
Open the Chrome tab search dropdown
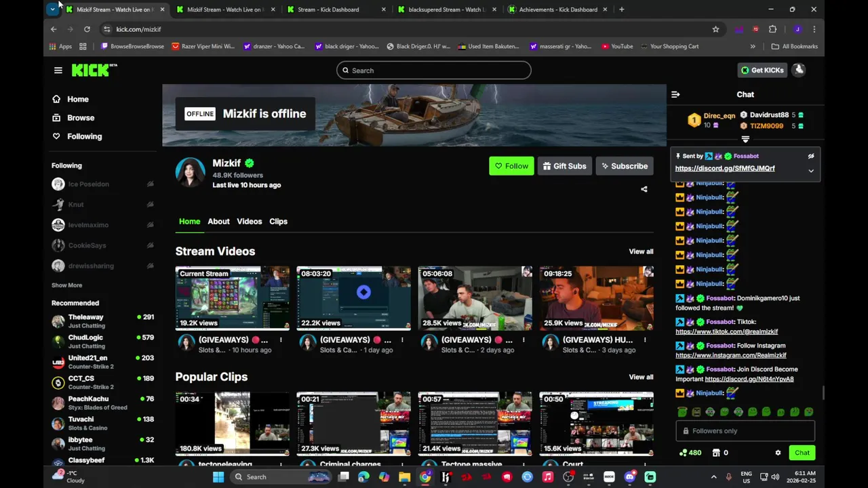[x=52, y=9]
